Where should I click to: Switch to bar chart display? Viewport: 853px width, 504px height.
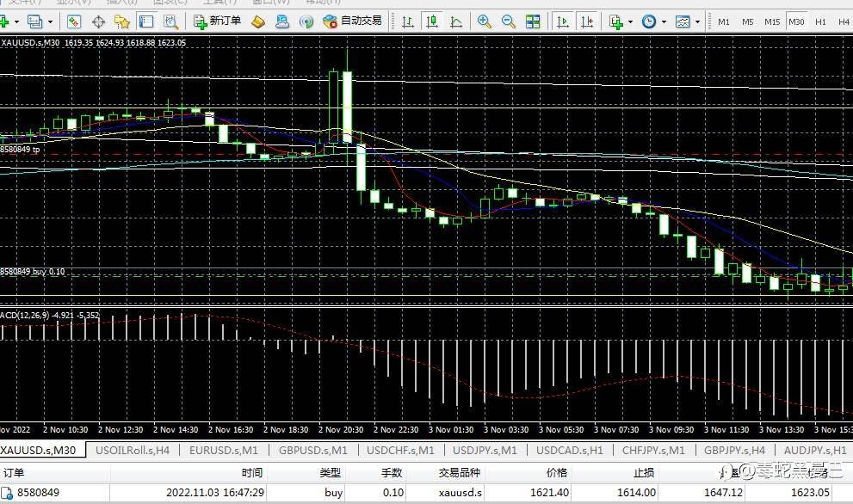tap(407, 21)
